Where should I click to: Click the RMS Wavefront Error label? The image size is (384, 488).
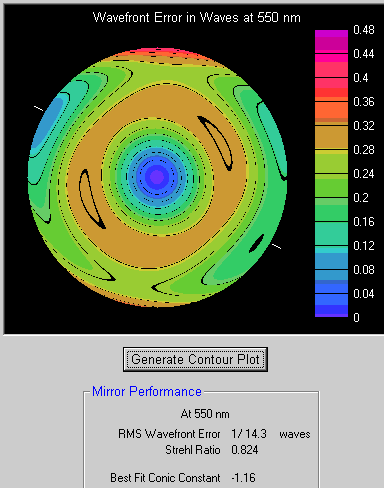point(169,434)
